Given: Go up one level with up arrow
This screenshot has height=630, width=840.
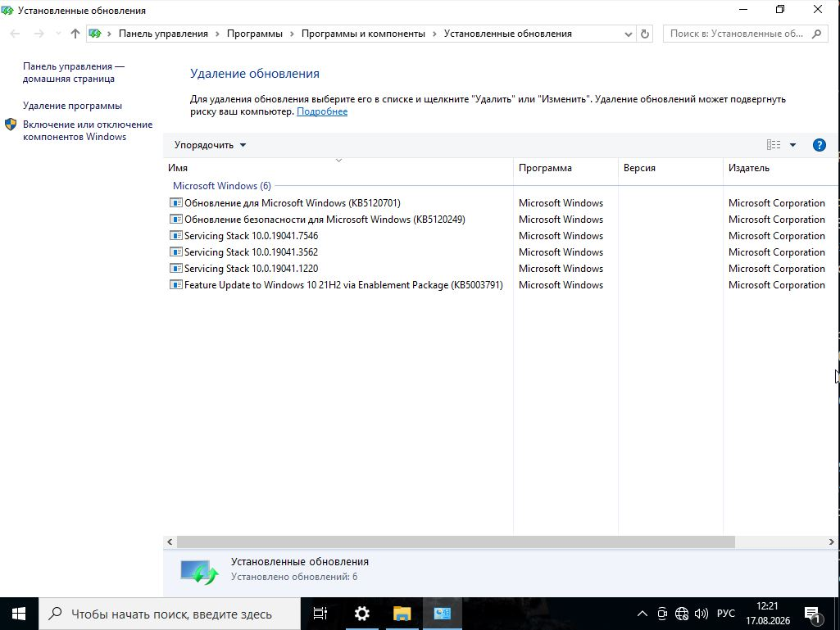Looking at the screenshot, I should [x=75, y=34].
